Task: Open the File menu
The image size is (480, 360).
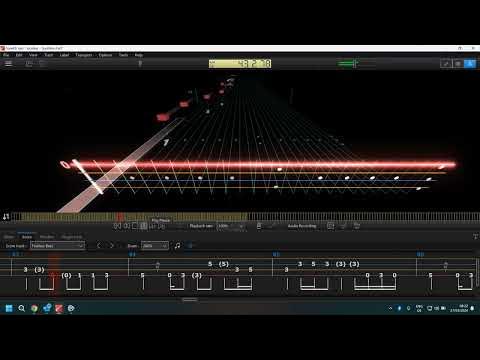Action: (6, 55)
